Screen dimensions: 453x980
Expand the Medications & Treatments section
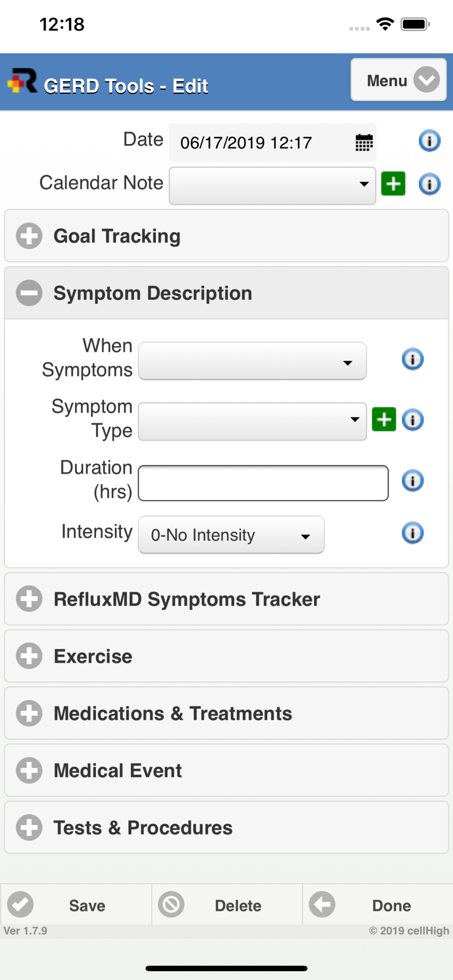pyautogui.click(x=226, y=713)
